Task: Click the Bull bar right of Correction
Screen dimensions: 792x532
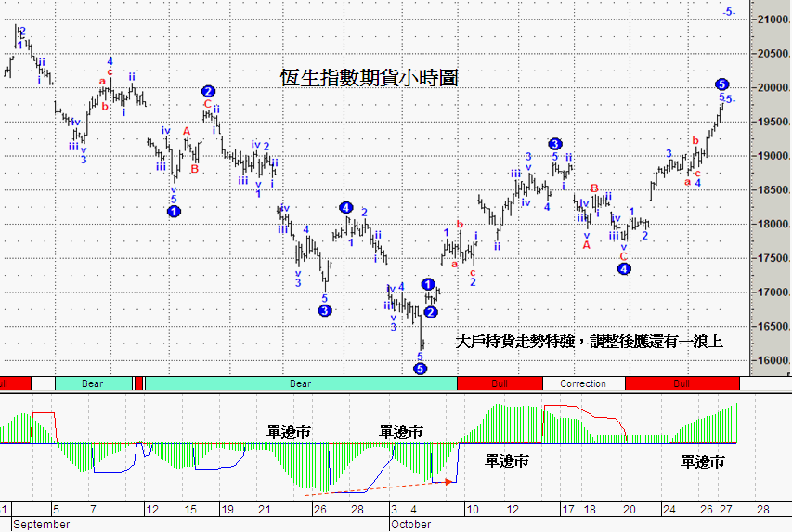Action: click(682, 383)
